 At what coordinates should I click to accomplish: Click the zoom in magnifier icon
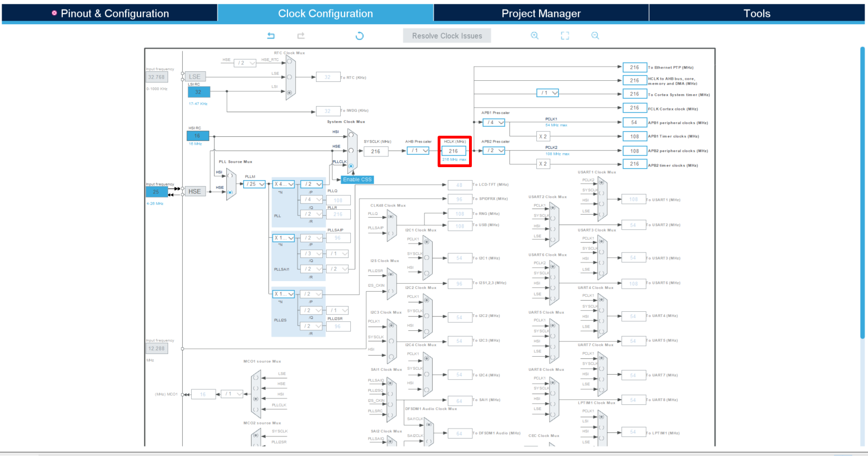coord(535,35)
